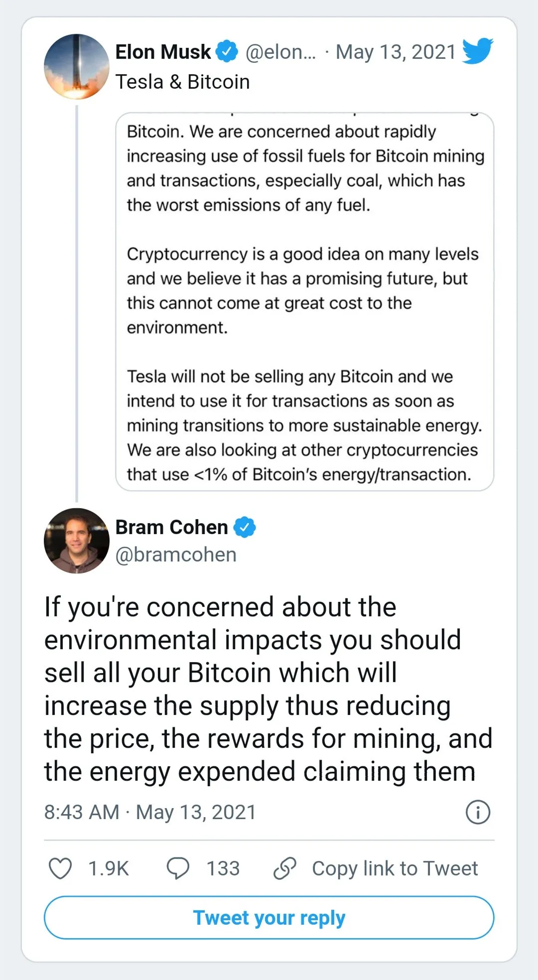Click the 133 replies count

(x=223, y=868)
